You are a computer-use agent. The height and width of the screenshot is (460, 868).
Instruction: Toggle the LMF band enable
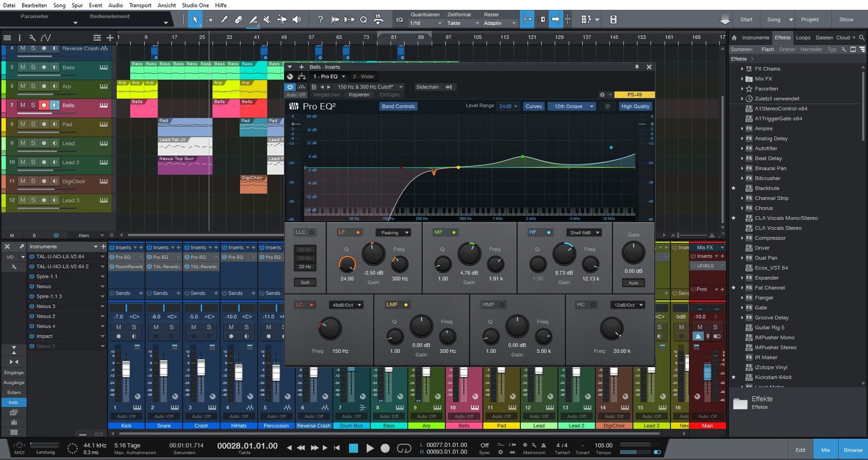pos(406,305)
